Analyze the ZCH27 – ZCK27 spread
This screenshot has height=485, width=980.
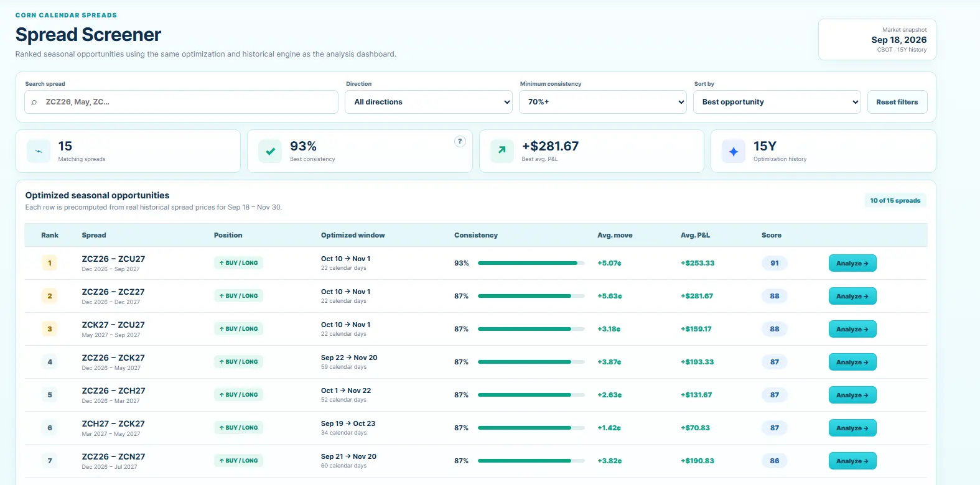point(852,428)
